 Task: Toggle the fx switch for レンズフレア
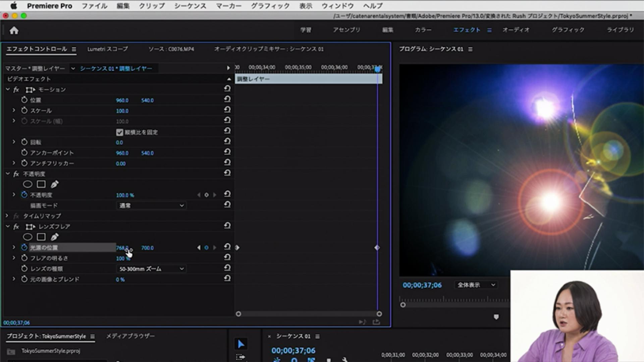click(16, 227)
